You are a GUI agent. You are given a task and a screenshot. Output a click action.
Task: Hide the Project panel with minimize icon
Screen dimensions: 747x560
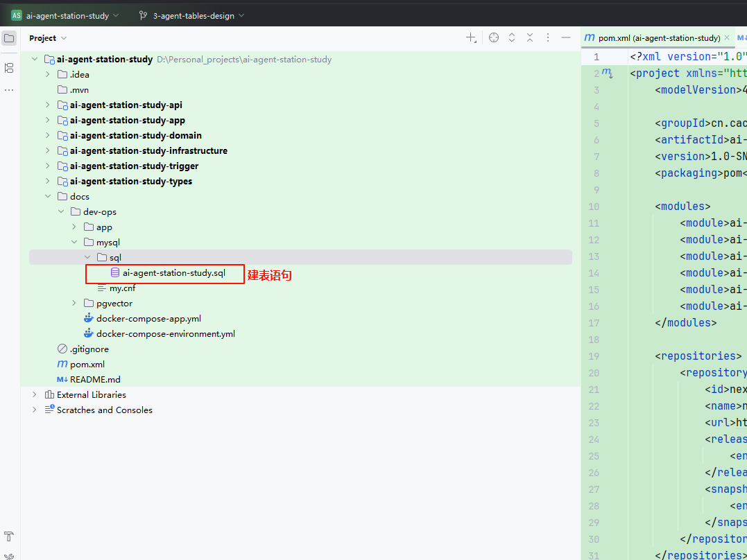[566, 38]
